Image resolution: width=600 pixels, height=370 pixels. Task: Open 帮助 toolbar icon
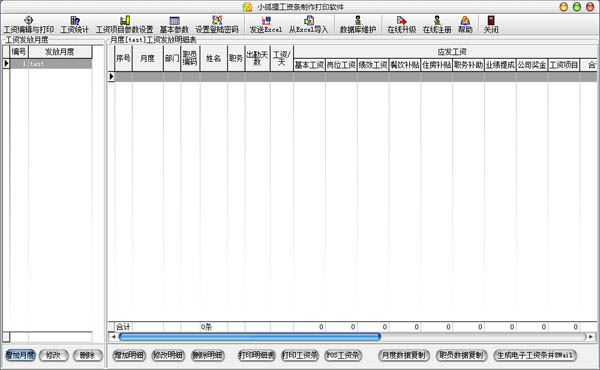click(465, 25)
